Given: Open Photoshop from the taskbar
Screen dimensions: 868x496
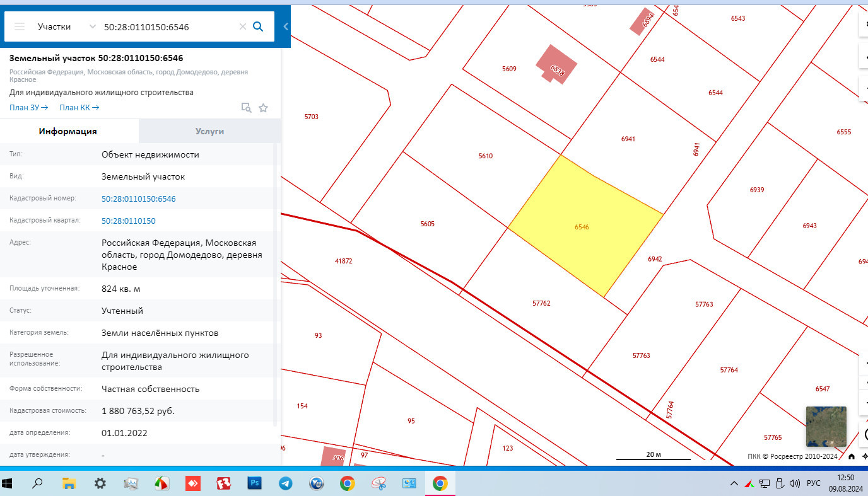Looking at the screenshot, I should point(255,483).
